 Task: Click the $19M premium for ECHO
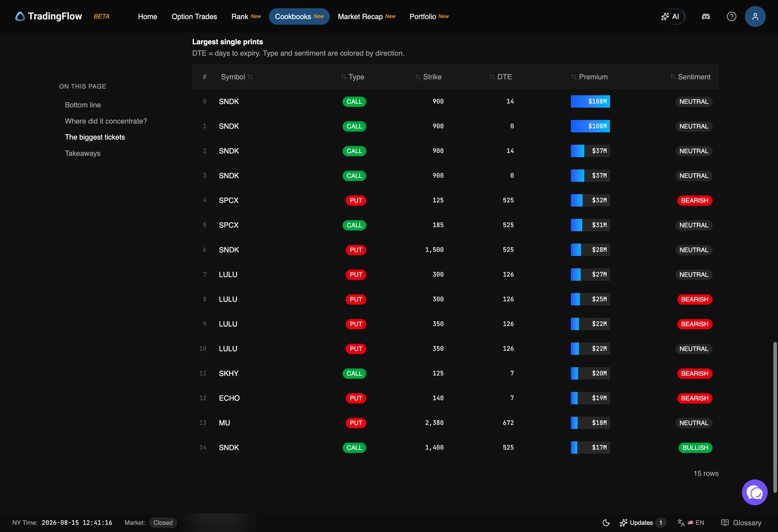[590, 398]
